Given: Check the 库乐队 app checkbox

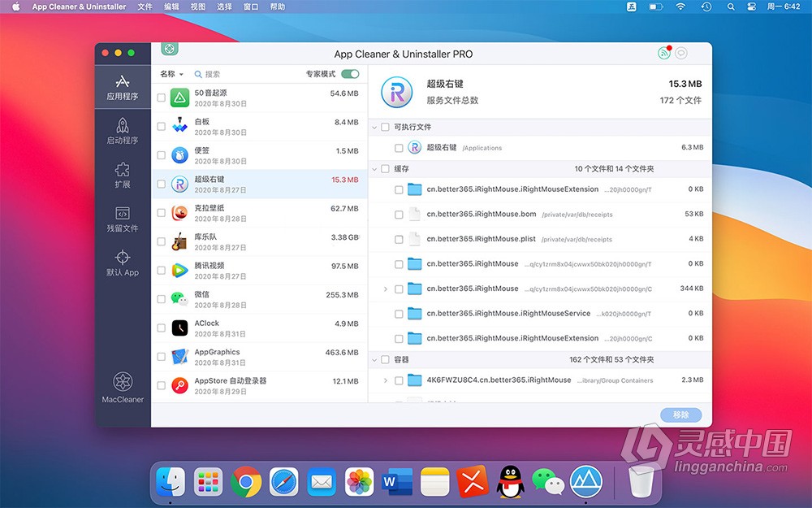Looking at the screenshot, I should [161, 241].
